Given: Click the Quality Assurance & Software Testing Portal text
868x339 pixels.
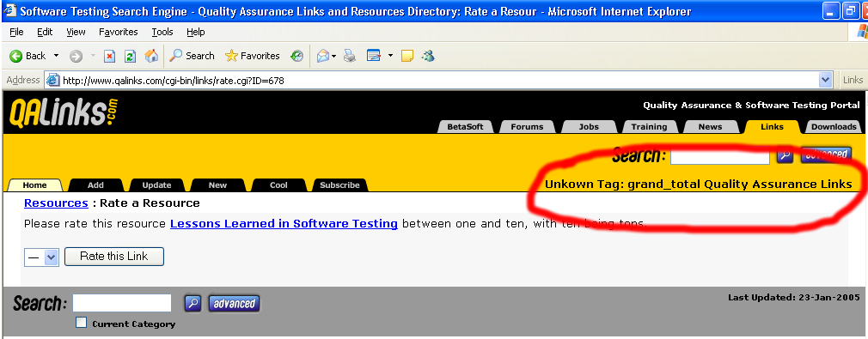Looking at the screenshot, I should [x=751, y=105].
